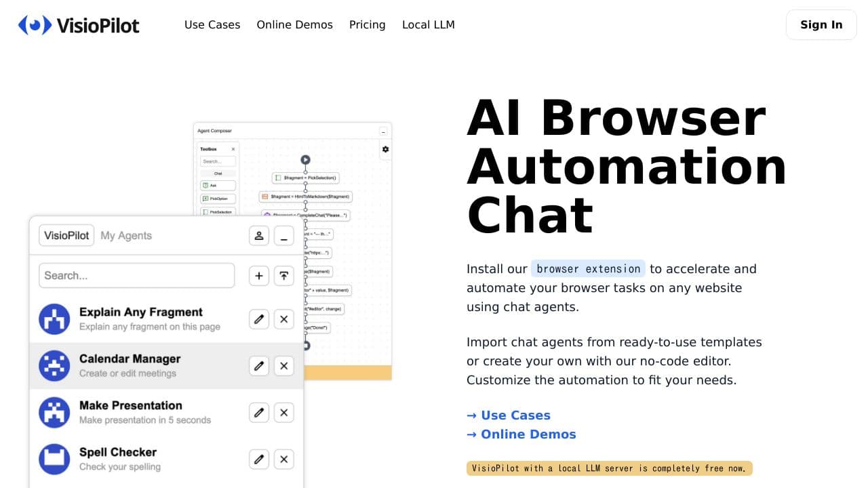Screen dimensions: 868x488
Task: Select the VisioPilot tab in panel
Action: [x=66, y=236]
